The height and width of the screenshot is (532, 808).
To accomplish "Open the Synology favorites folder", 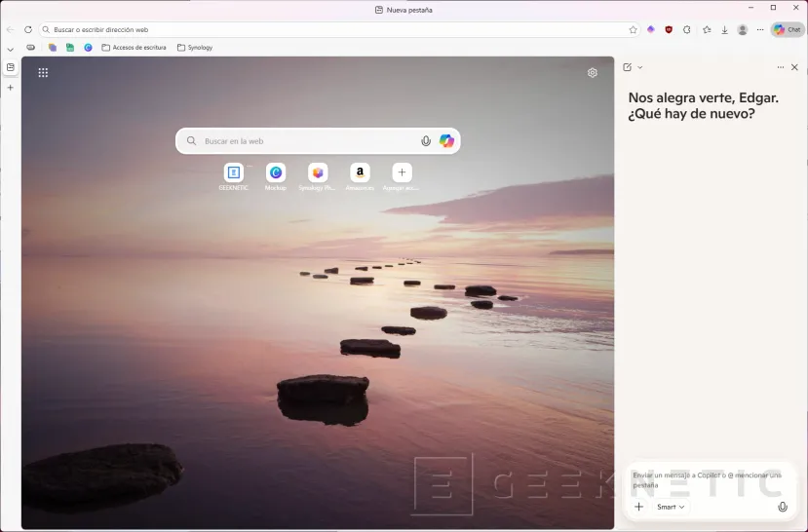I will point(195,48).
